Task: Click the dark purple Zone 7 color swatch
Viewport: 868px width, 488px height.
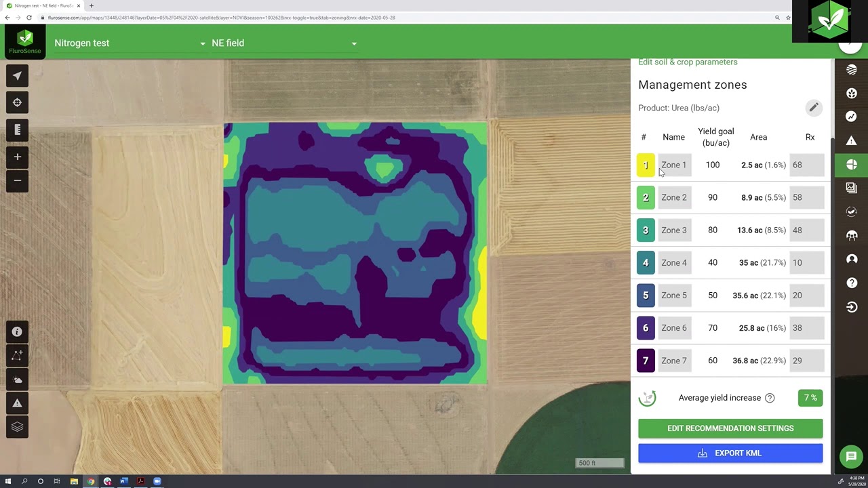Action: pyautogui.click(x=646, y=361)
